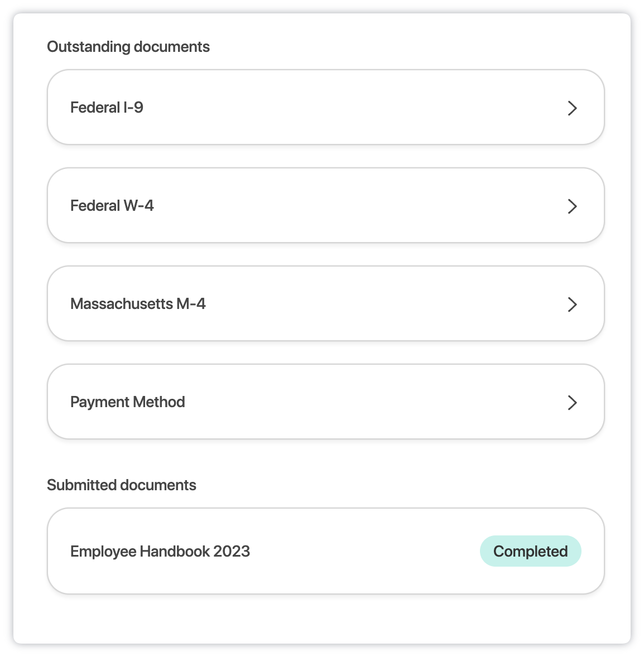Screen dimensions: 644x657
Task: Click the chevron arrow beside Federal I-9
Action: [573, 108]
